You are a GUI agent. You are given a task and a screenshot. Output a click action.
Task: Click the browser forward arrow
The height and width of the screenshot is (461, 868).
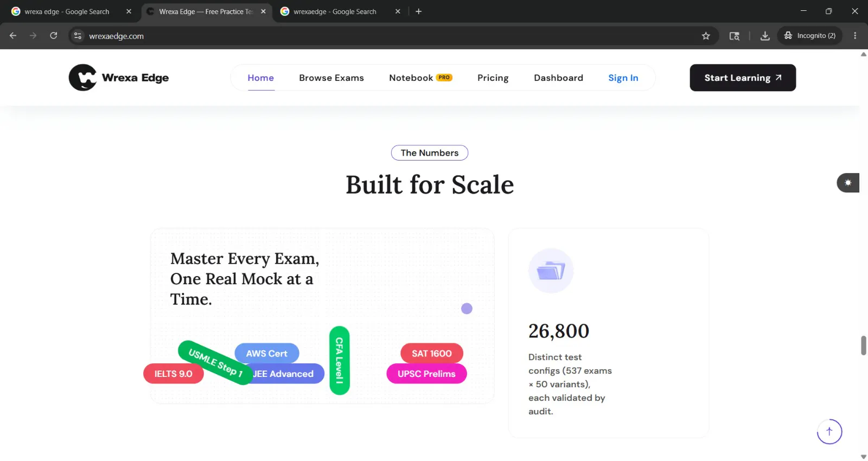(33, 36)
